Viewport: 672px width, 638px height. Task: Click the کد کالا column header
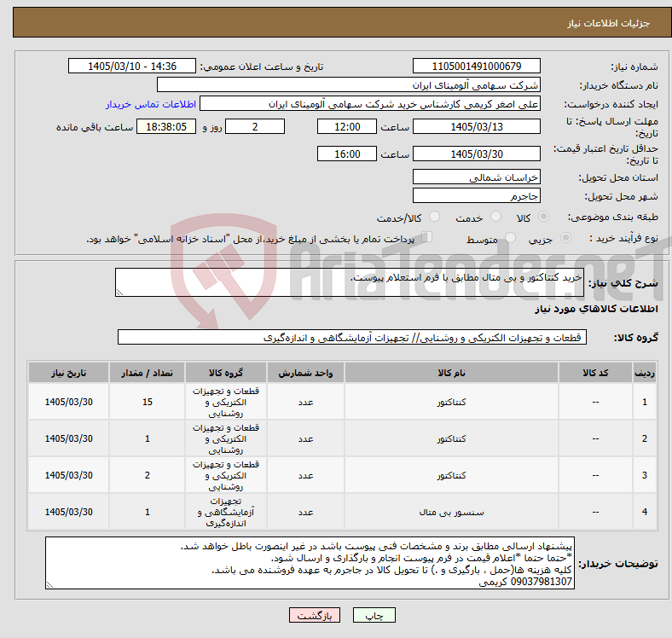point(595,373)
